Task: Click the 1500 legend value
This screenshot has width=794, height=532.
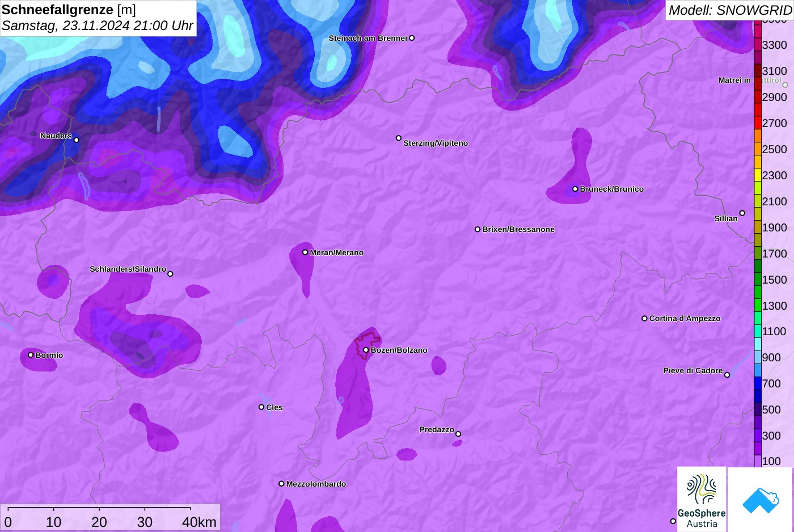Action: pyautogui.click(x=775, y=280)
